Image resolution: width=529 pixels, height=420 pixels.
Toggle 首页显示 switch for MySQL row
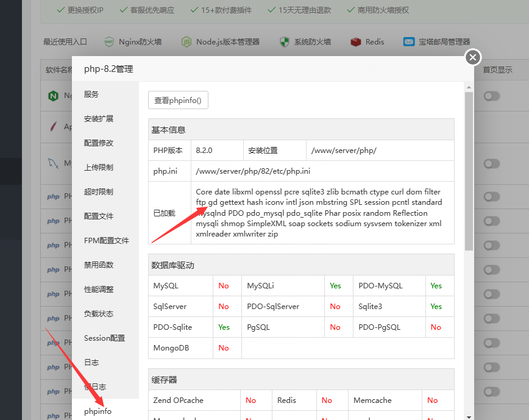[492, 163]
